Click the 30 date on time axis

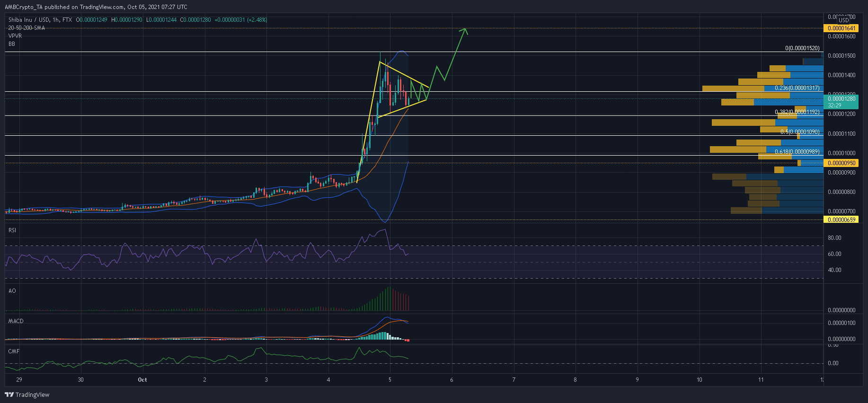(x=81, y=380)
